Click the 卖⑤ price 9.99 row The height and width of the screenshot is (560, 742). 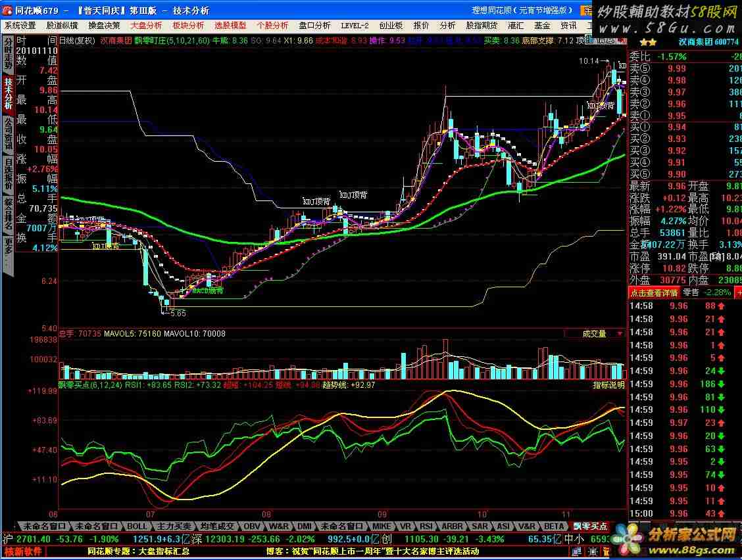pos(684,68)
